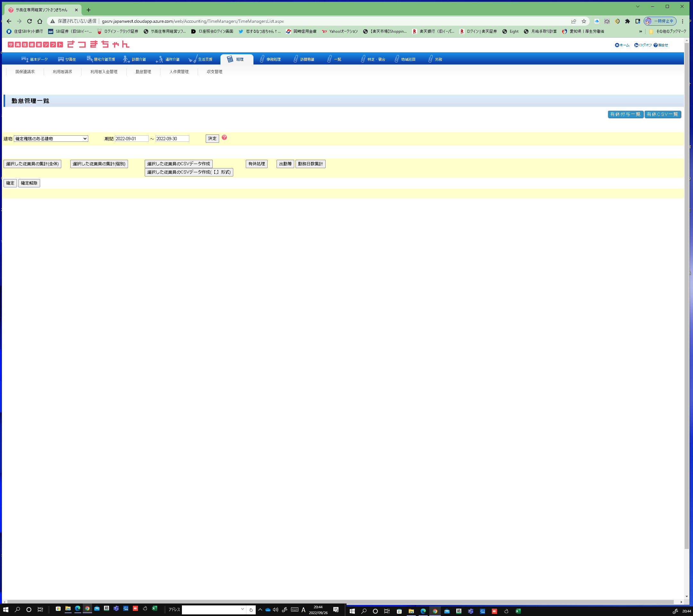Show hidden bookmarks with the chevron
This screenshot has height=616, width=693.
(640, 31)
